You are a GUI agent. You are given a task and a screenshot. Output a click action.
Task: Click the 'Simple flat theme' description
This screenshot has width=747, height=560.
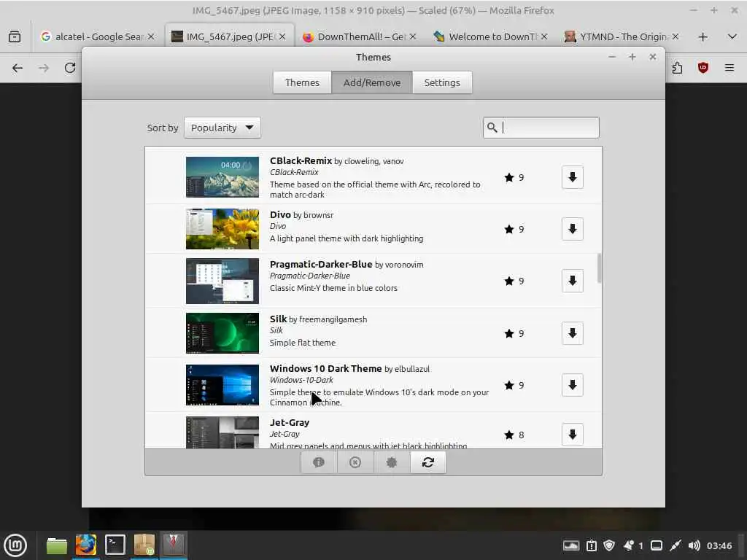coord(303,343)
